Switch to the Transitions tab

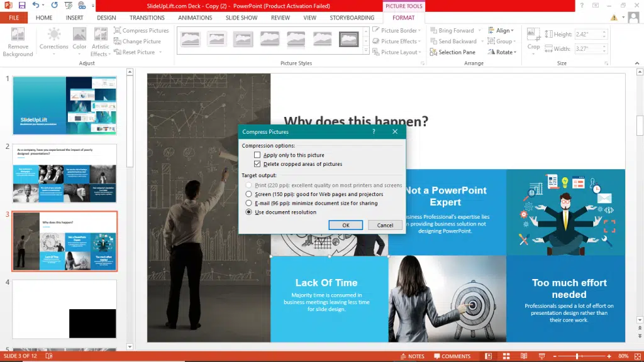pyautogui.click(x=147, y=18)
